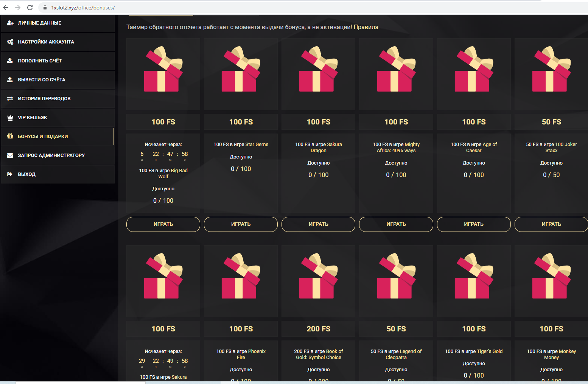This screenshot has height=384, width=588.
Task: Click the Legend of Cleopatra game link
Action: coord(404,354)
